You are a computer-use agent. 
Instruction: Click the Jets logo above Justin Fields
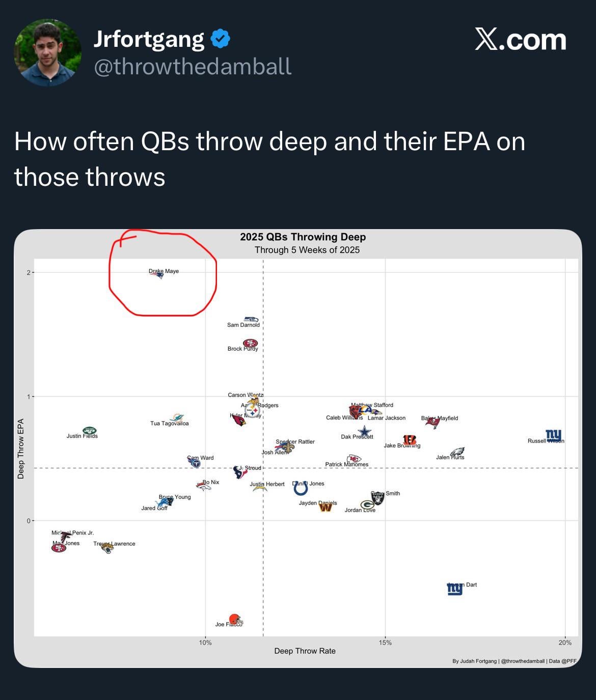tap(90, 430)
